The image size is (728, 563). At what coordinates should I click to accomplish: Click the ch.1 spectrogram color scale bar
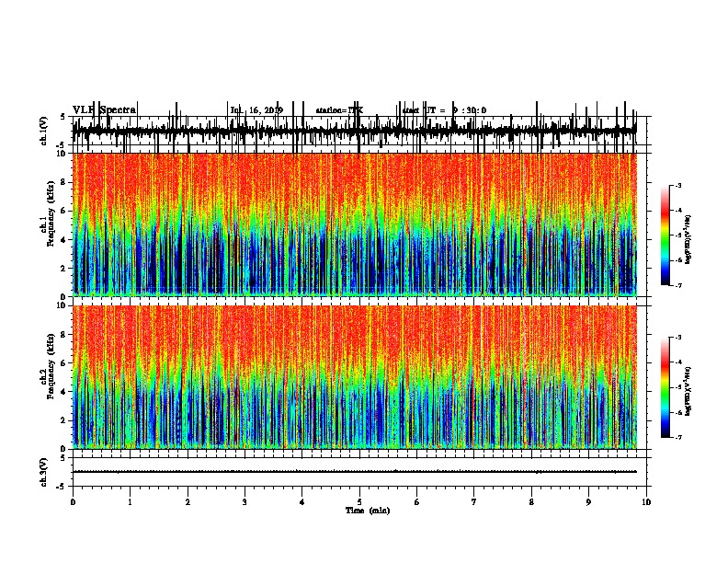pyautogui.click(x=665, y=235)
